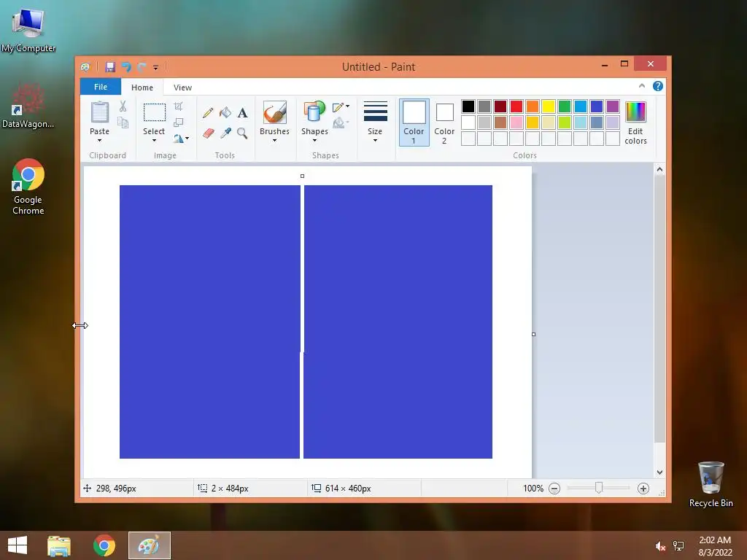
Task: Click the Paste clipboard icon
Action: (99, 112)
